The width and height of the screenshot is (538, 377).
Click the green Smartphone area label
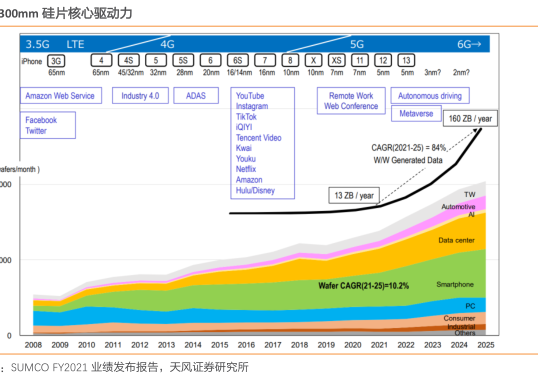click(x=455, y=284)
